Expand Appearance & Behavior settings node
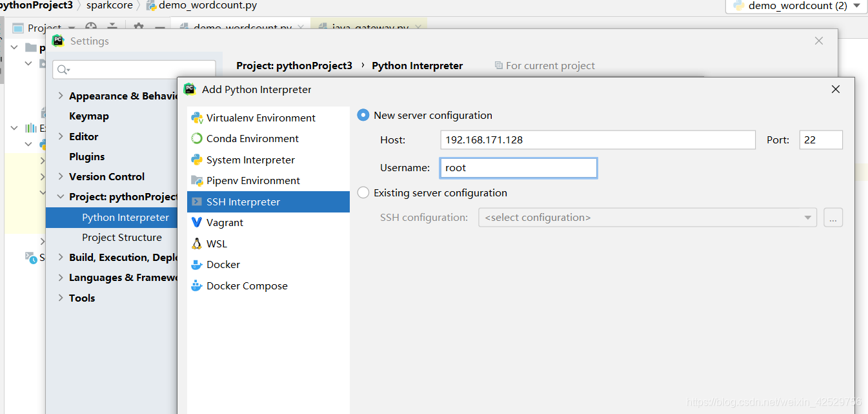 61,96
